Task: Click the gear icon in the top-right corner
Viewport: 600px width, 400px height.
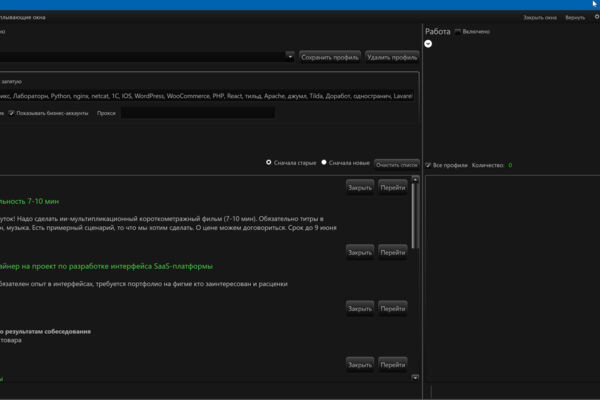Action: 597,17
